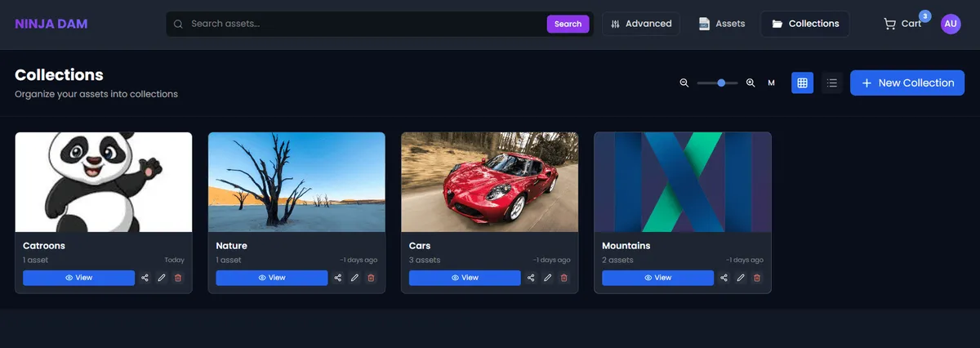Switch to list view layout

pos(831,83)
